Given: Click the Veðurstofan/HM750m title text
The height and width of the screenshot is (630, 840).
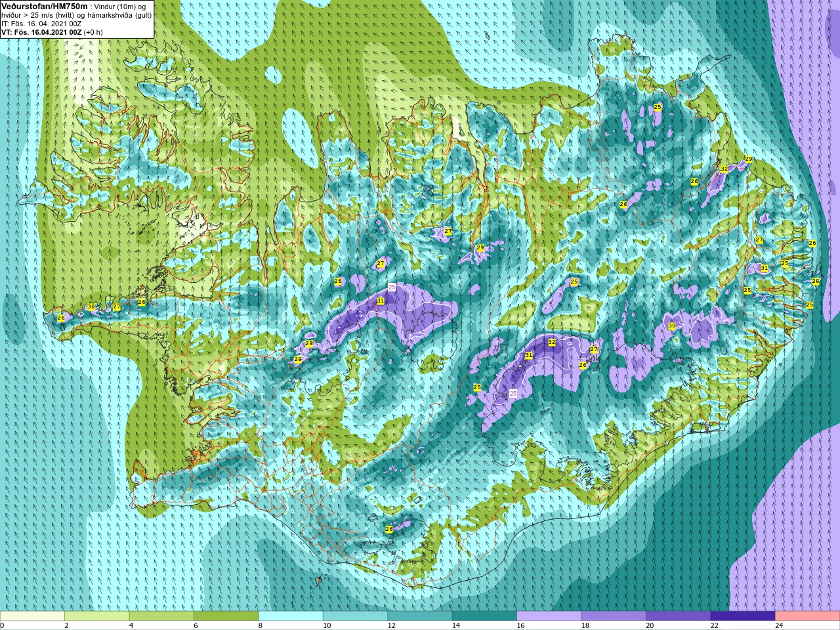Looking at the screenshot, I should (45, 6).
